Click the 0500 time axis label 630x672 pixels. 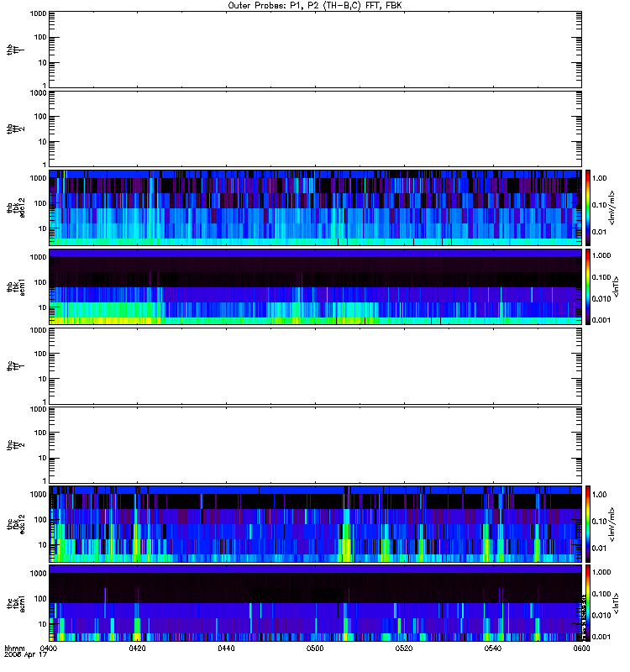[x=315, y=648]
